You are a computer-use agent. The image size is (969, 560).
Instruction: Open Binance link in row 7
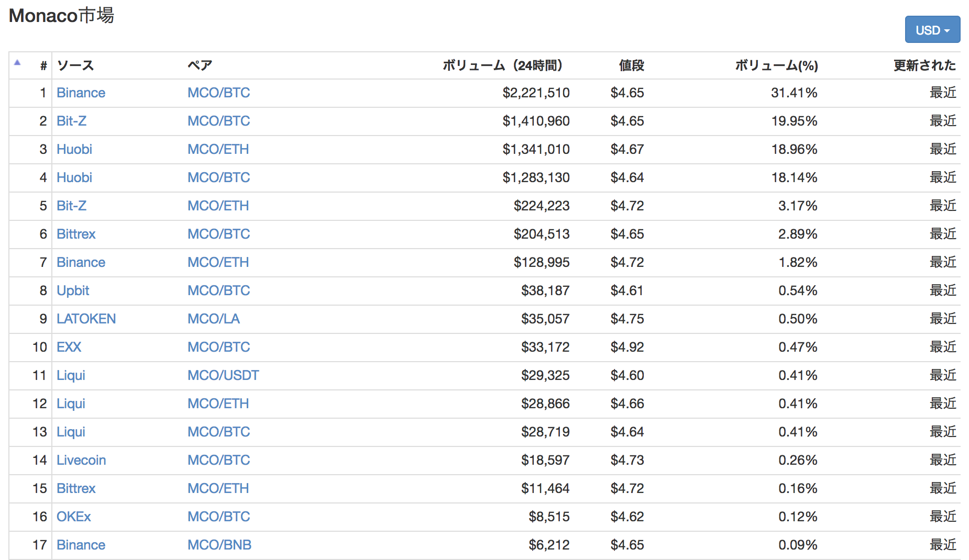pos(81,262)
